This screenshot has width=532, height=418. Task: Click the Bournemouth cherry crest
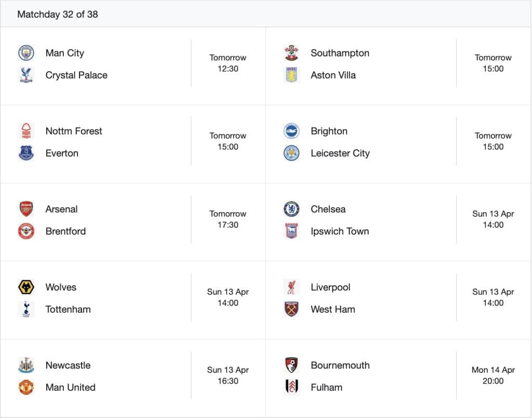(291, 365)
